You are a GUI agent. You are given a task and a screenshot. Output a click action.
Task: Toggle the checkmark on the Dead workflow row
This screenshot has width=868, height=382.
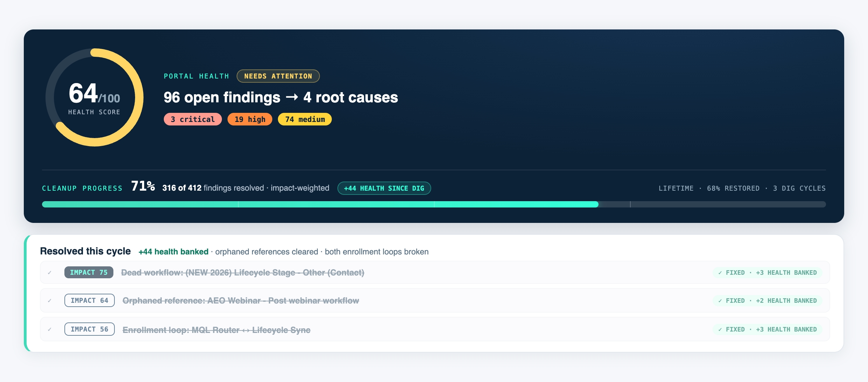click(50, 273)
